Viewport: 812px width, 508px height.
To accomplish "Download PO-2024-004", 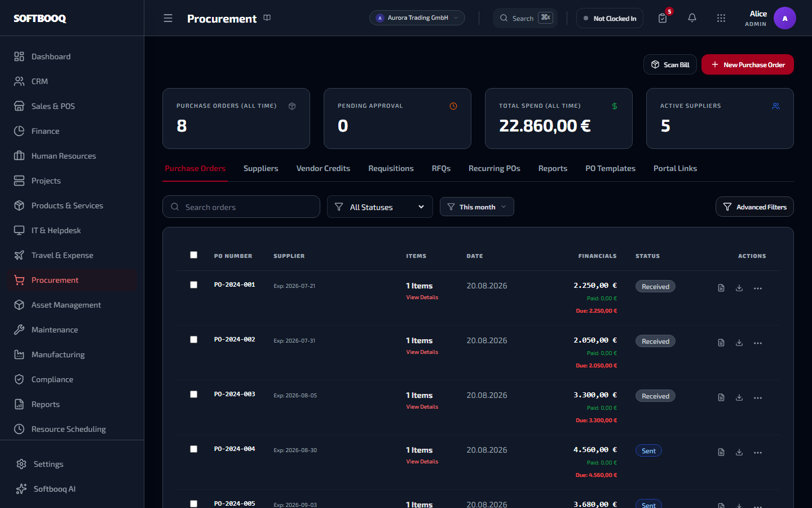I will tap(739, 452).
